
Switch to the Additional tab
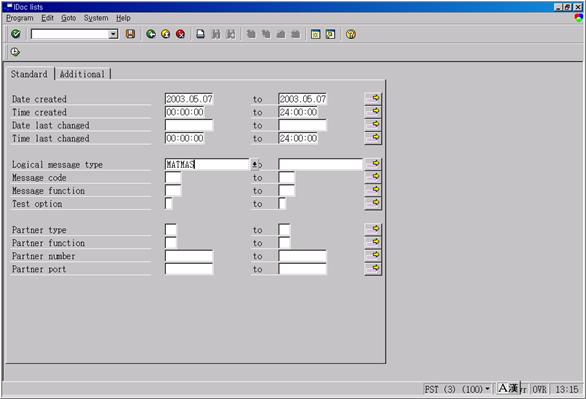pyautogui.click(x=82, y=74)
